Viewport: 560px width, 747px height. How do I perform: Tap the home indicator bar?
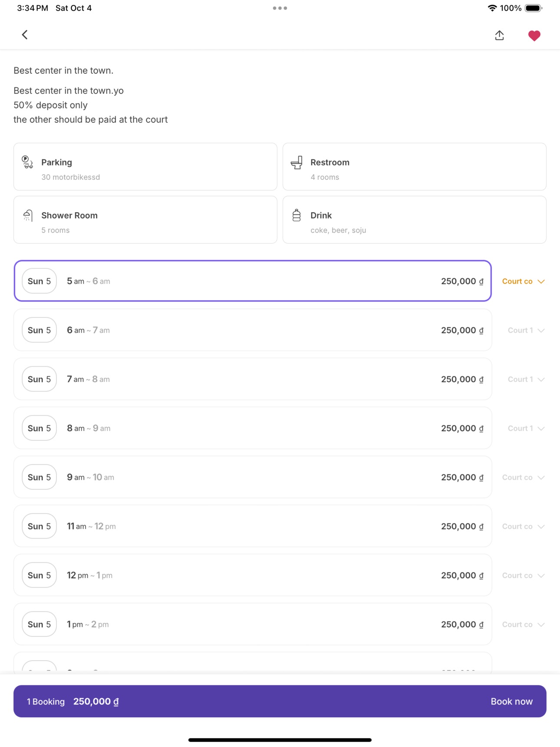(280, 740)
